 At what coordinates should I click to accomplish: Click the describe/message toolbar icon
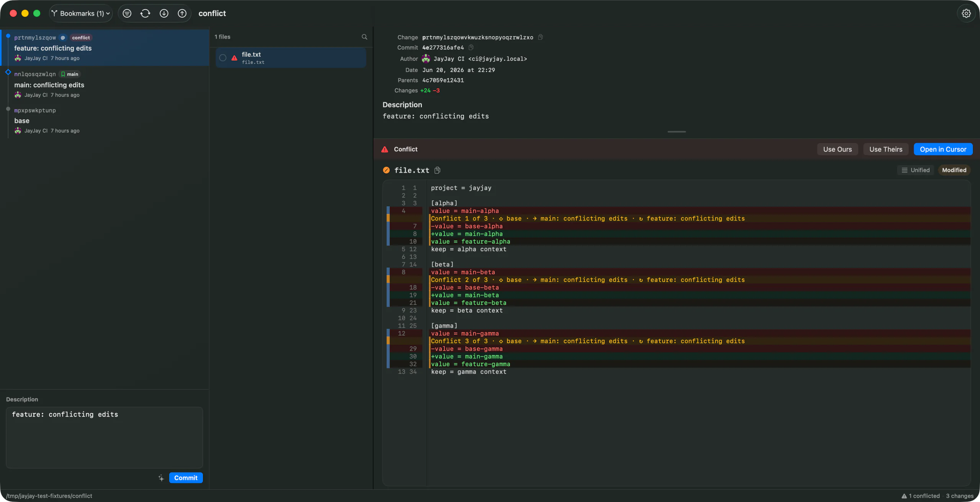click(x=127, y=13)
